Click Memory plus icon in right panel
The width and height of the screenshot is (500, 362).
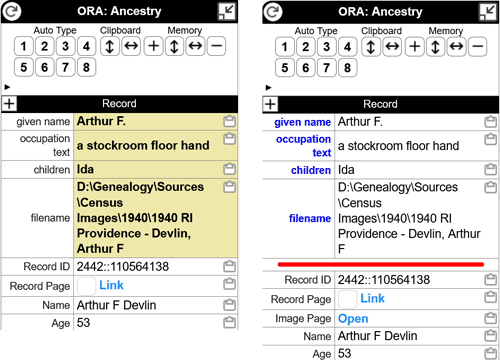[414, 47]
